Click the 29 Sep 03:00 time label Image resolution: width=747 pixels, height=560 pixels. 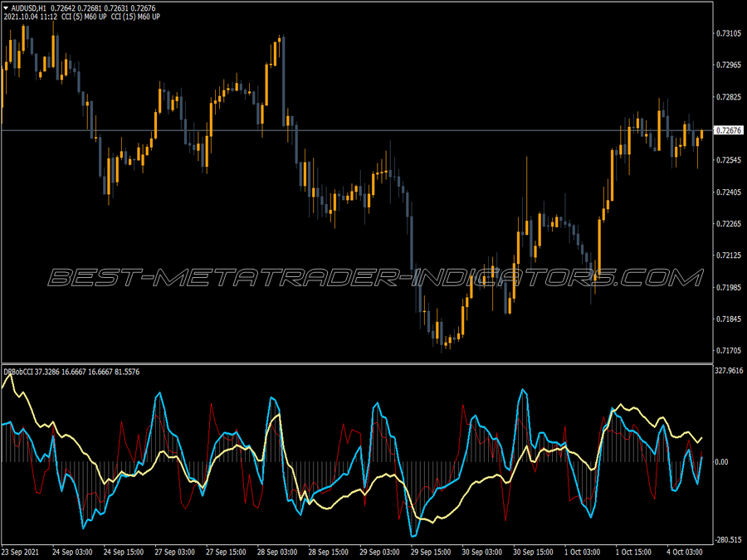pos(379,552)
